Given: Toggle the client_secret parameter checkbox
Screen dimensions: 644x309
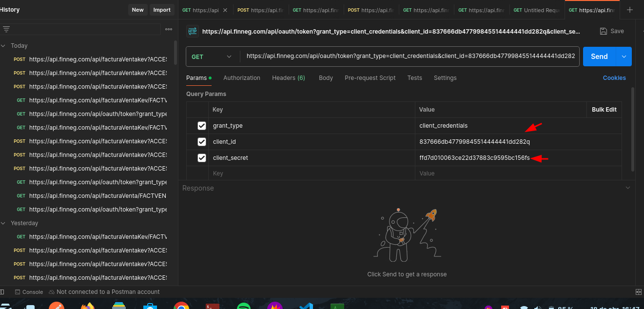Looking at the screenshot, I should tap(202, 158).
